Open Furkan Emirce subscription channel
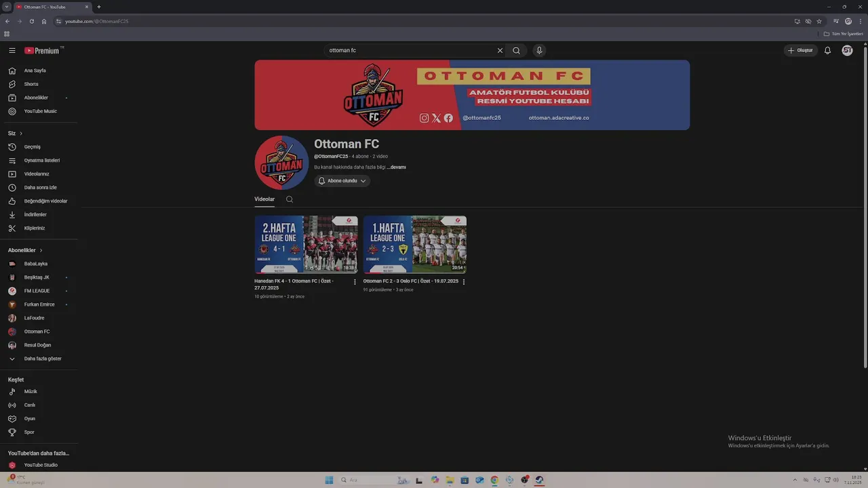This screenshot has height=488, width=868. [39, 304]
